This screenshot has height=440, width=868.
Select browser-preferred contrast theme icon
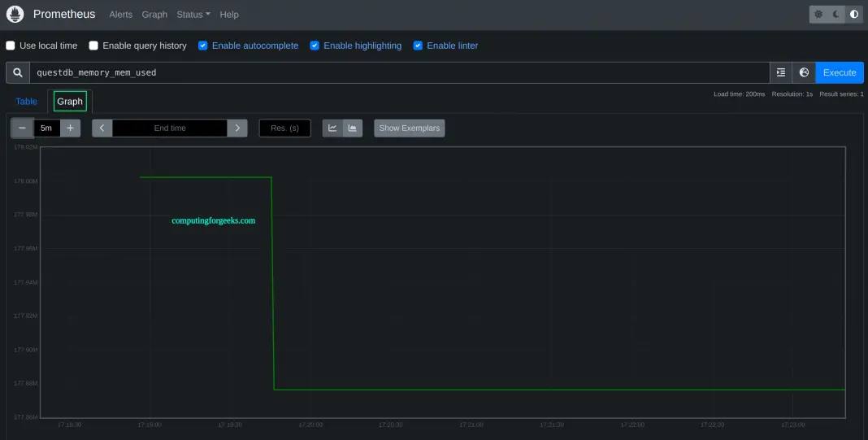coord(854,15)
